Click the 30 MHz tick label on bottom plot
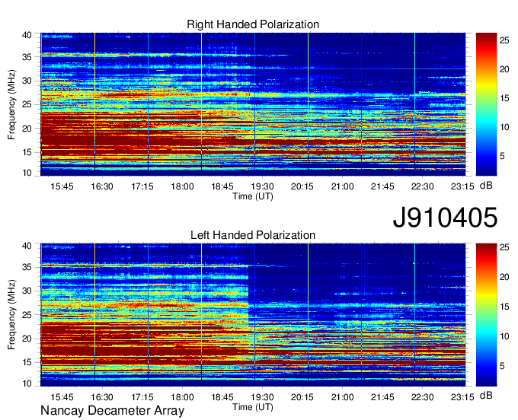 pyautogui.click(x=27, y=291)
